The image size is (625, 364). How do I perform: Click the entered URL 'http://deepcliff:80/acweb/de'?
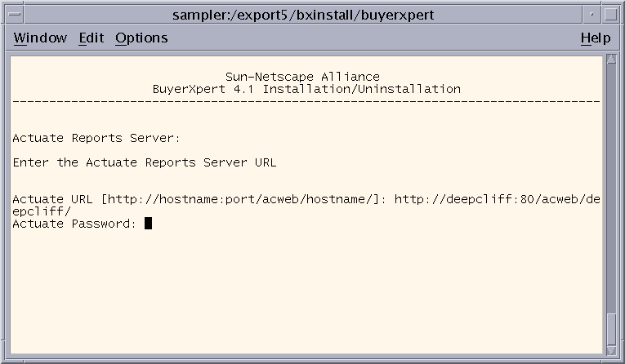coord(497,199)
